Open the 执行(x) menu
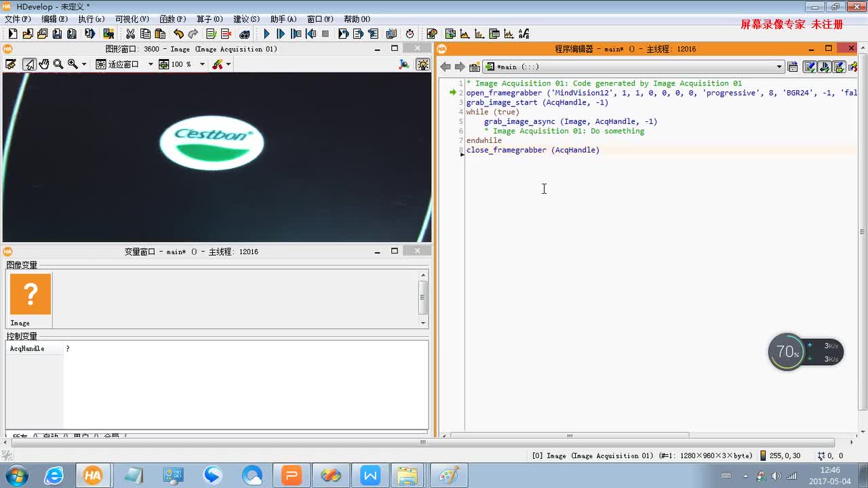 [91, 20]
